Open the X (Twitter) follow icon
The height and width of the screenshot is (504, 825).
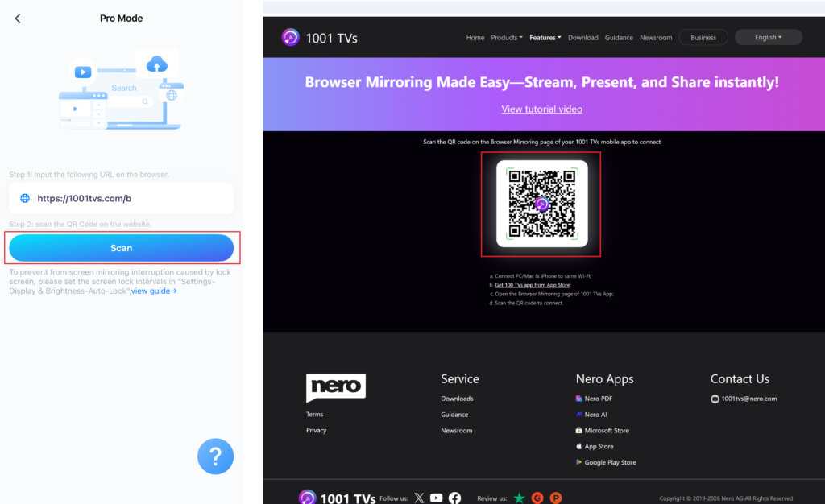point(419,498)
